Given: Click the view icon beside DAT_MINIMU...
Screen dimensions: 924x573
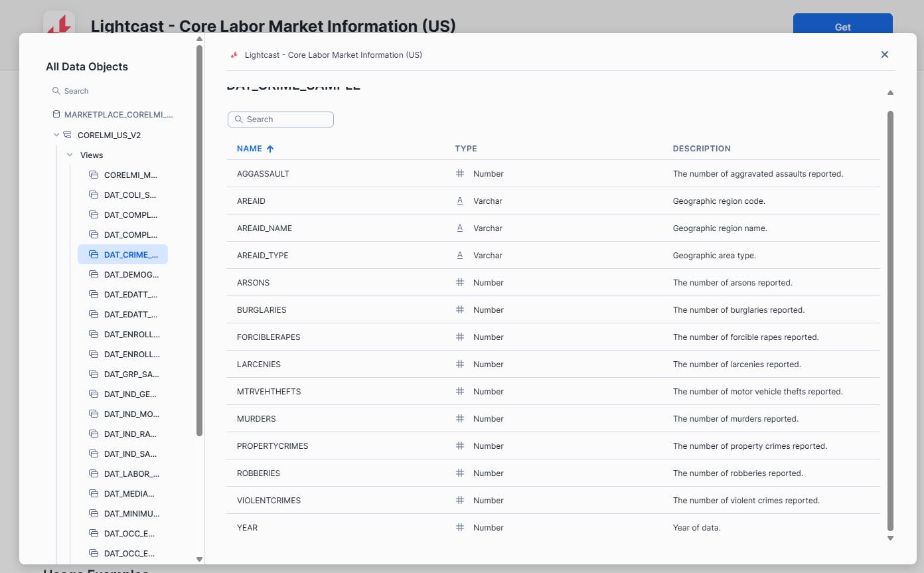Looking at the screenshot, I should click(94, 513).
